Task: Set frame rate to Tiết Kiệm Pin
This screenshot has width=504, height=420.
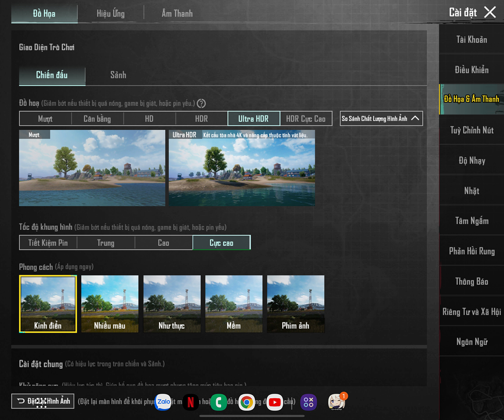Action: (x=48, y=243)
